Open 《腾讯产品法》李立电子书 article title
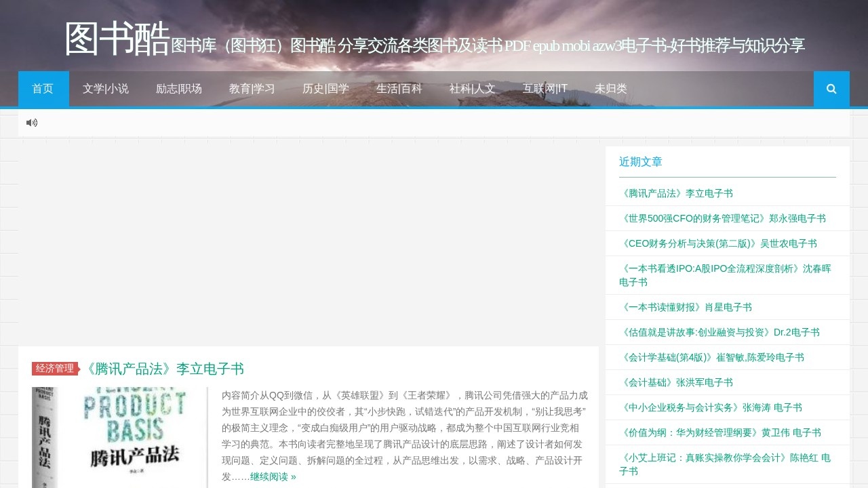This screenshot has width=868, height=488. pyautogui.click(x=165, y=369)
